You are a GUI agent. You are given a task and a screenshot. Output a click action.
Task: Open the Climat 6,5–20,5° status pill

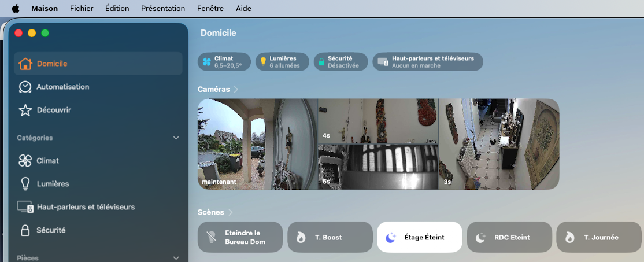224,62
